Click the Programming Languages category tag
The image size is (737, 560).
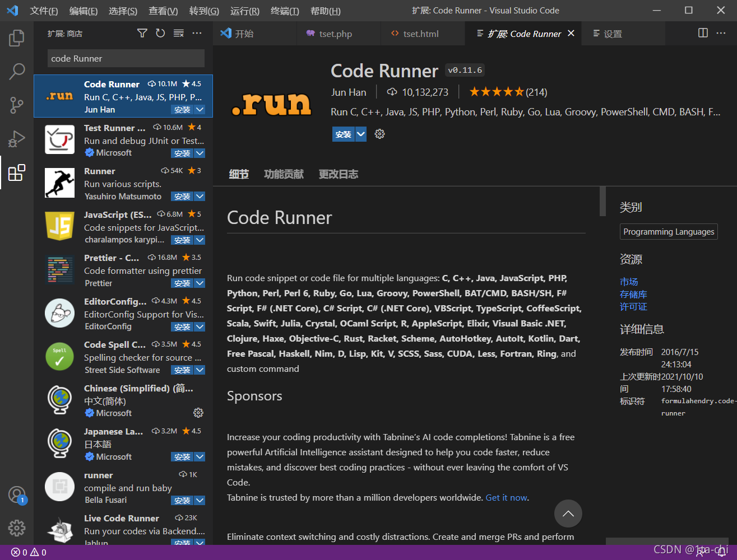pyautogui.click(x=669, y=231)
